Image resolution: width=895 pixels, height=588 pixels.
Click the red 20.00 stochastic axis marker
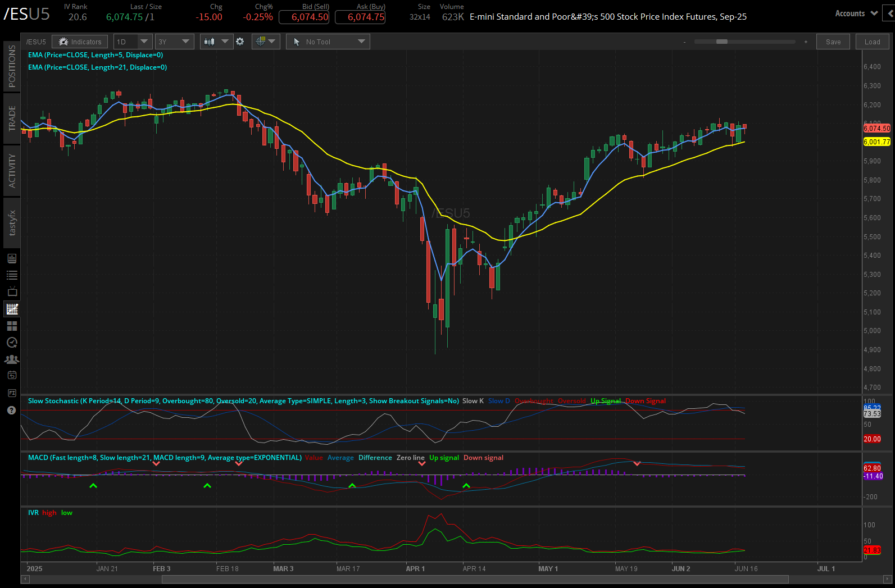click(872, 439)
